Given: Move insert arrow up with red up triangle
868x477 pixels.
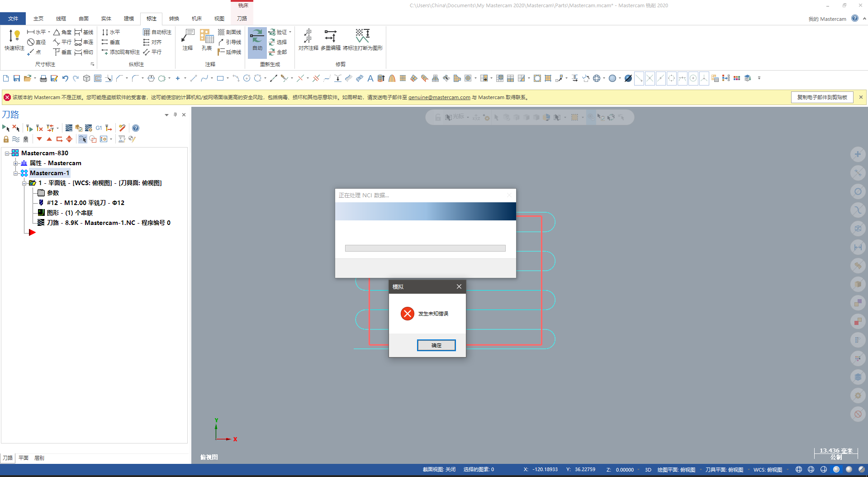Looking at the screenshot, I should click(x=49, y=139).
